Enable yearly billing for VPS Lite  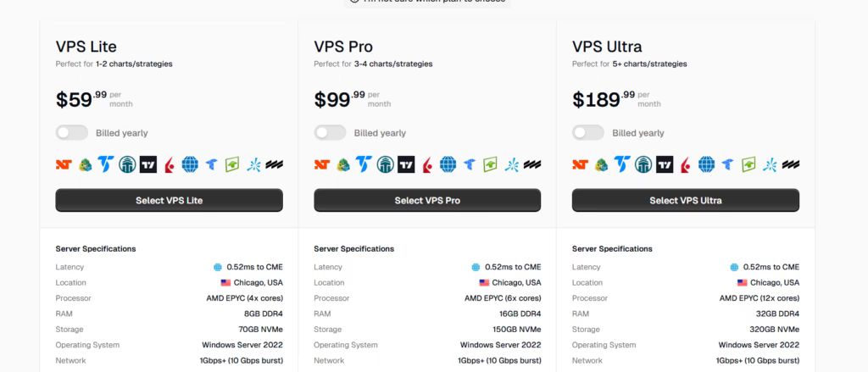pyautogui.click(x=72, y=133)
